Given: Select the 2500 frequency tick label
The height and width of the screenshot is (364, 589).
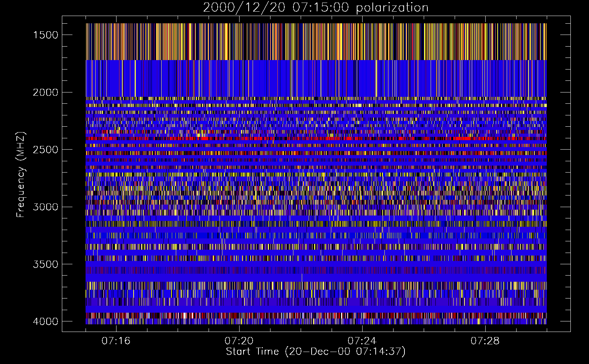Looking at the screenshot, I should click(x=46, y=150).
